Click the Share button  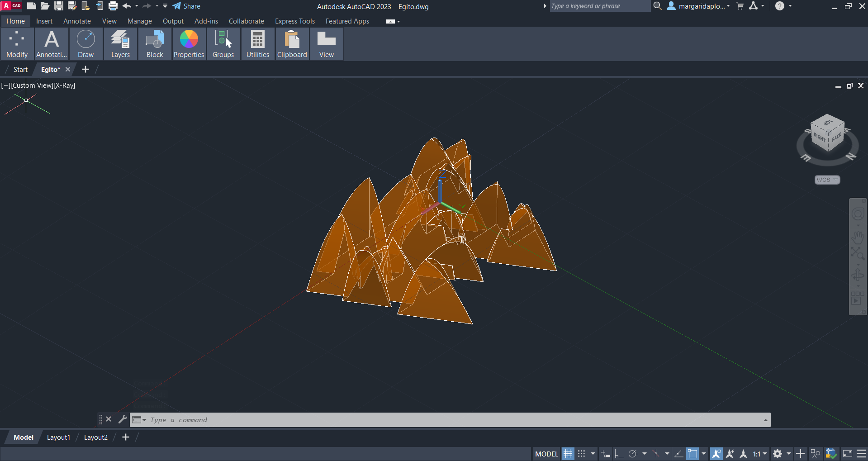(186, 6)
